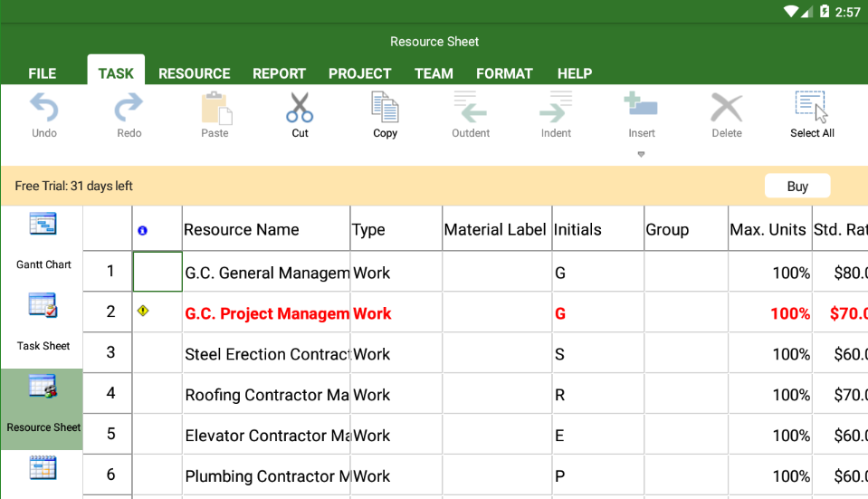Click the Buy button
Screen dimensions: 868x499
click(797, 186)
